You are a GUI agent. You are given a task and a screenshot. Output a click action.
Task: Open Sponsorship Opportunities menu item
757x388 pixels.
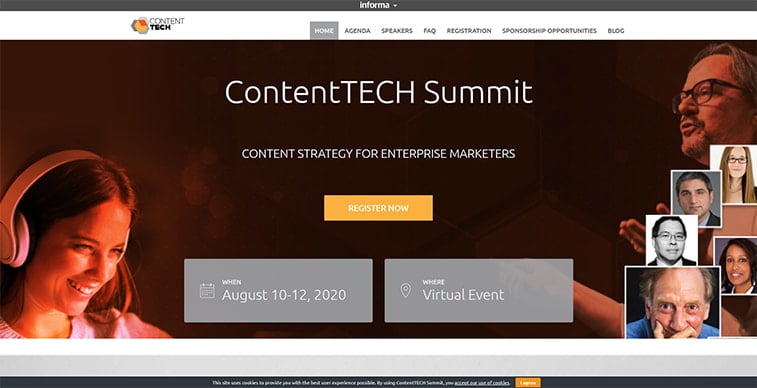click(549, 30)
